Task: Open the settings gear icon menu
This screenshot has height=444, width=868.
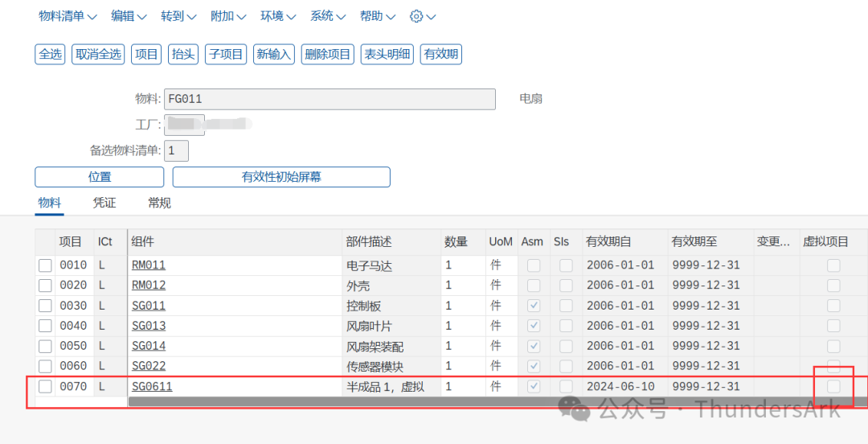Action: 422,16
